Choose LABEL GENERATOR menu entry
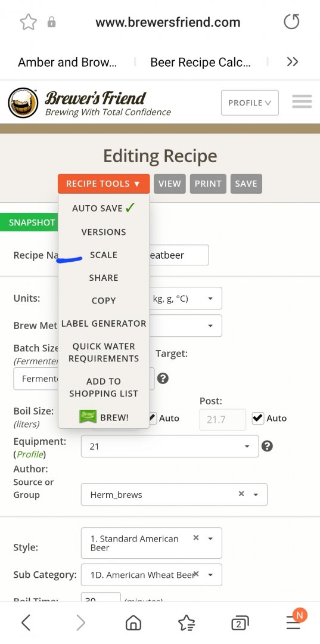The height and width of the screenshot is (644, 320). 103,324
